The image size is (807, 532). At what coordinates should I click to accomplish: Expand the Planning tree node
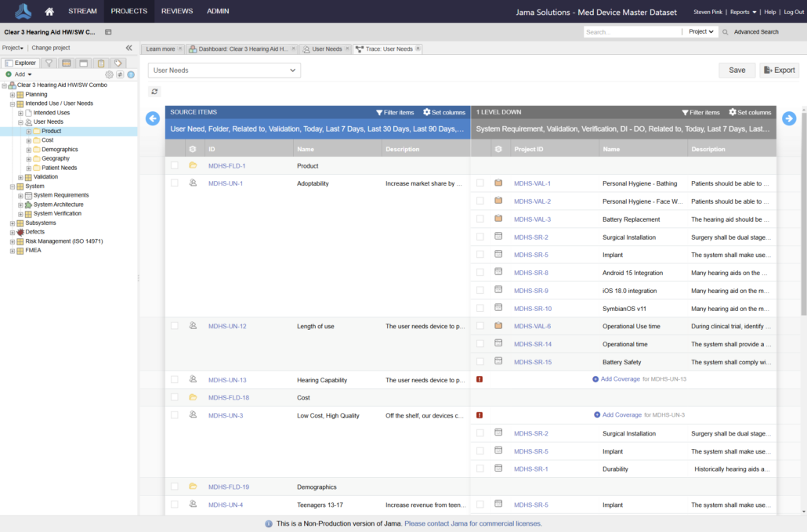click(x=13, y=94)
